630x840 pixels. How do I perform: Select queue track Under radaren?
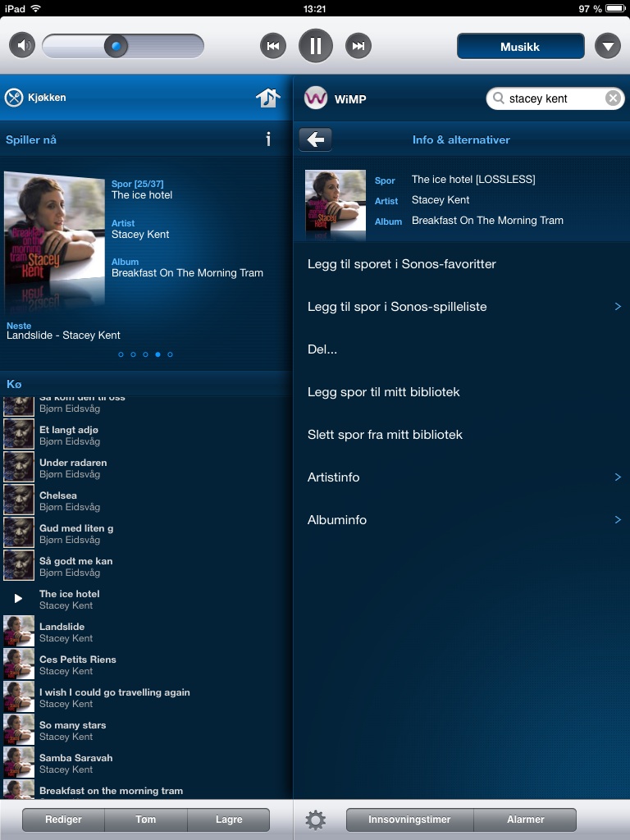(x=146, y=468)
